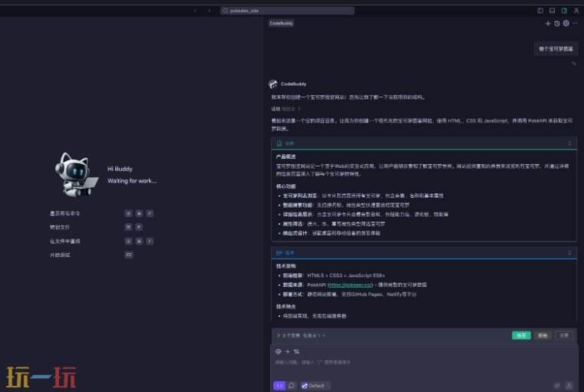Select the CodeBuddy panel tab
This screenshot has width=584, height=392.
pyautogui.click(x=281, y=23)
